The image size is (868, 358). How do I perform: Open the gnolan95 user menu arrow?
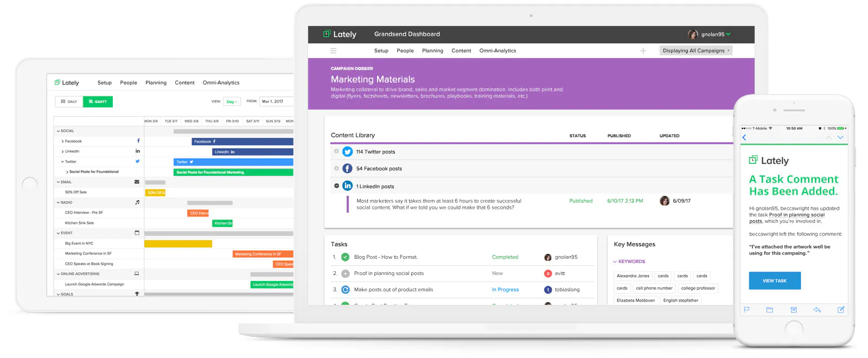(x=728, y=34)
